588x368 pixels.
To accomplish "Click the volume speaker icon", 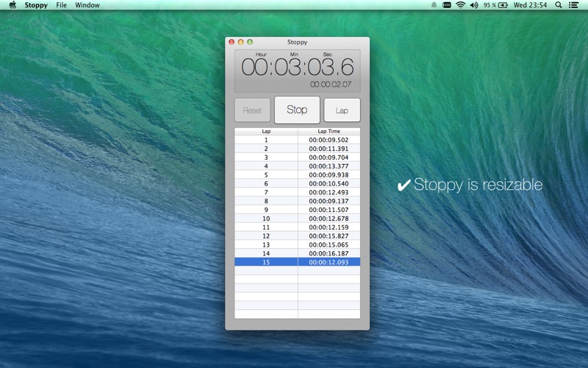I will (x=474, y=5).
